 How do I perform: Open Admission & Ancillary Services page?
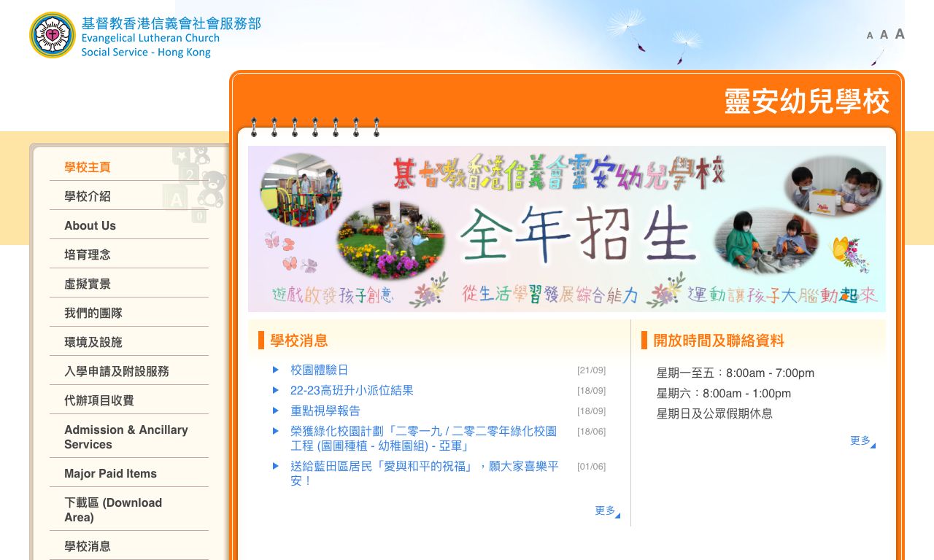pyautogui.click(x=126, y=437)
